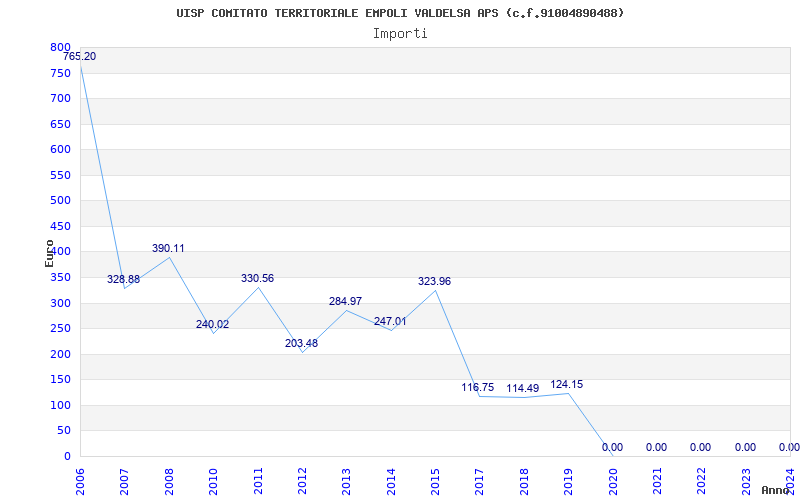Click the y-axis value 50
This screenshot has width=800, height=500.
point(64,431)
